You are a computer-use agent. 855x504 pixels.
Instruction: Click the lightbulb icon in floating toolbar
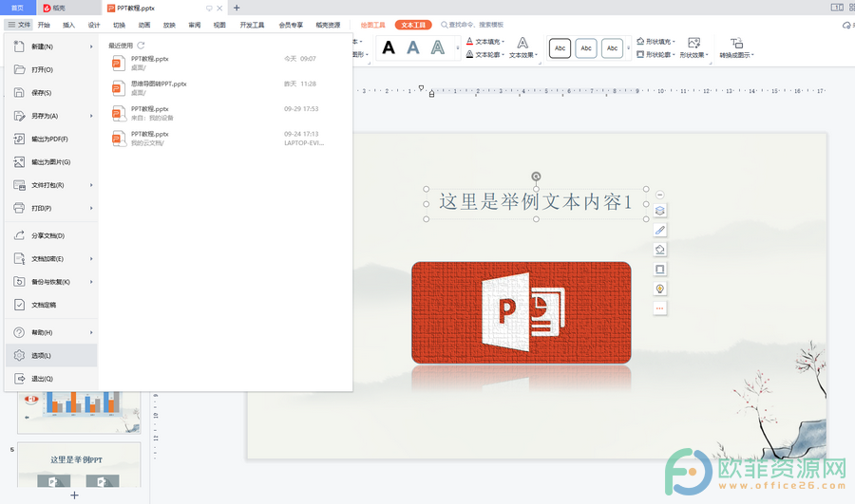660,289
